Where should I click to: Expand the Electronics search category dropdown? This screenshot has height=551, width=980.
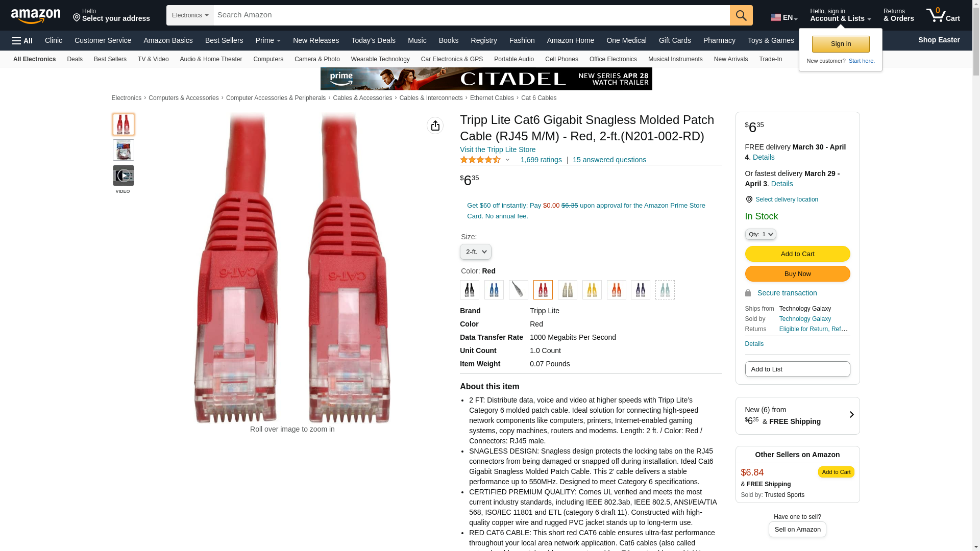pyautogui.click(x=190, y=15)
